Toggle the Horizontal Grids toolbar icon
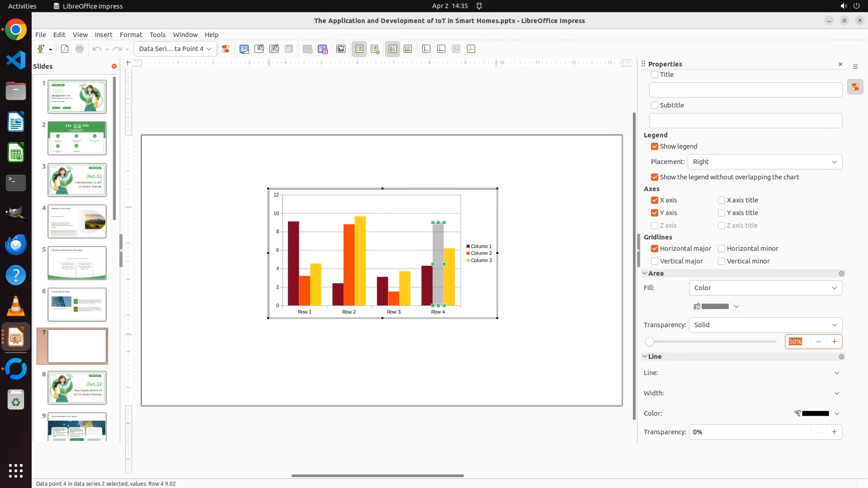 click(x=393, y=49)
